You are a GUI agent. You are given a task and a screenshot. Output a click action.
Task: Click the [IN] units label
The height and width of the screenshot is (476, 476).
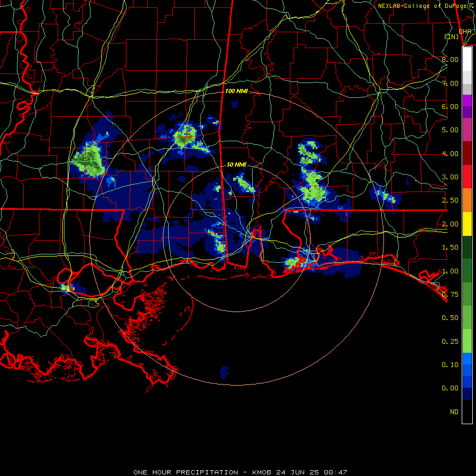click(452, 36)
